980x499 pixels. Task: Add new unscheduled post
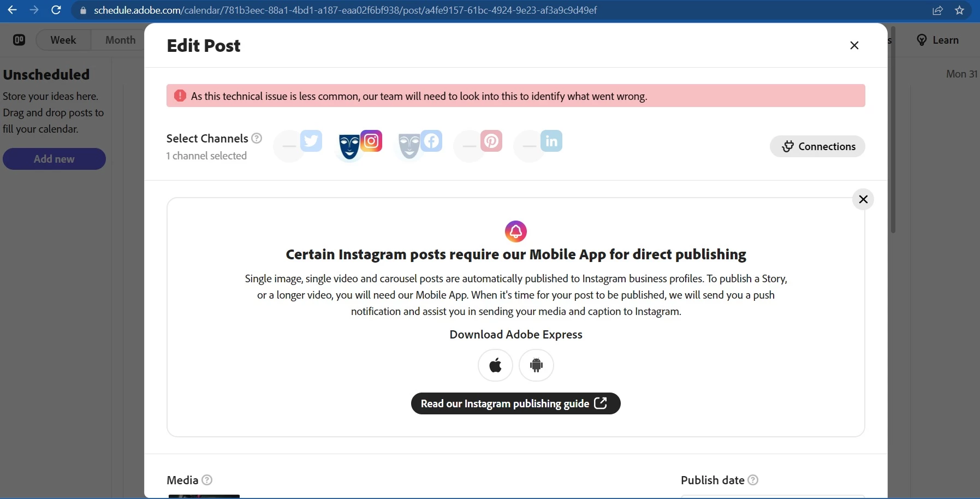54,159
